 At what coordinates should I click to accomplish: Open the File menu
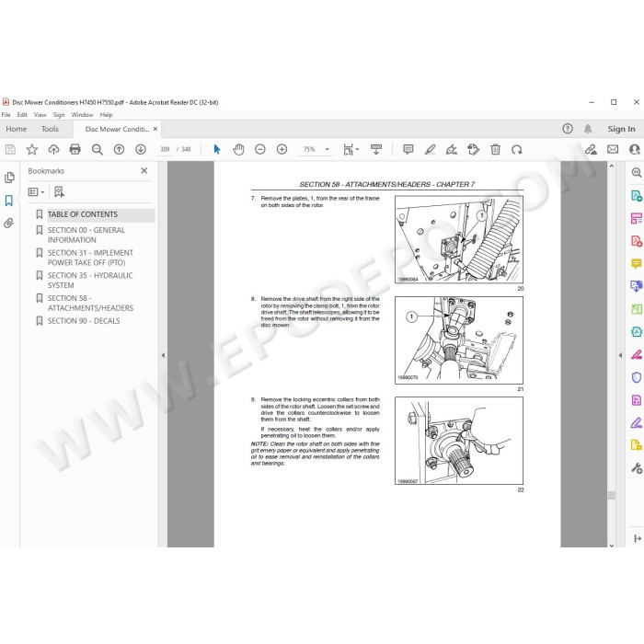click(6, 115)
